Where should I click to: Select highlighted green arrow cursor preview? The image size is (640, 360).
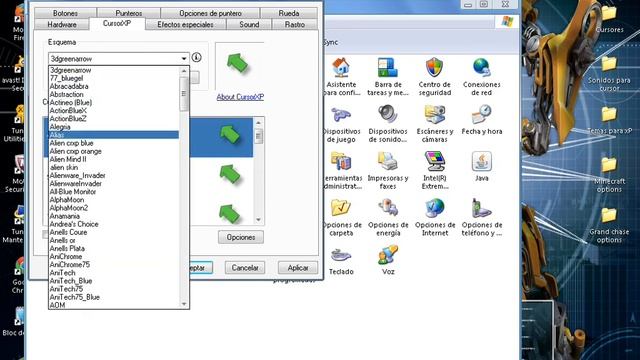230,135
